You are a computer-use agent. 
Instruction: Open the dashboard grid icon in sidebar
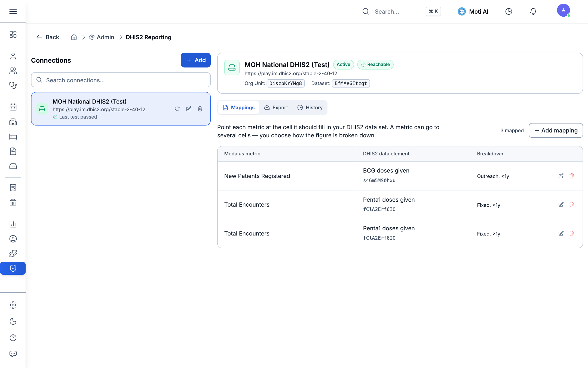click(13, 34)
